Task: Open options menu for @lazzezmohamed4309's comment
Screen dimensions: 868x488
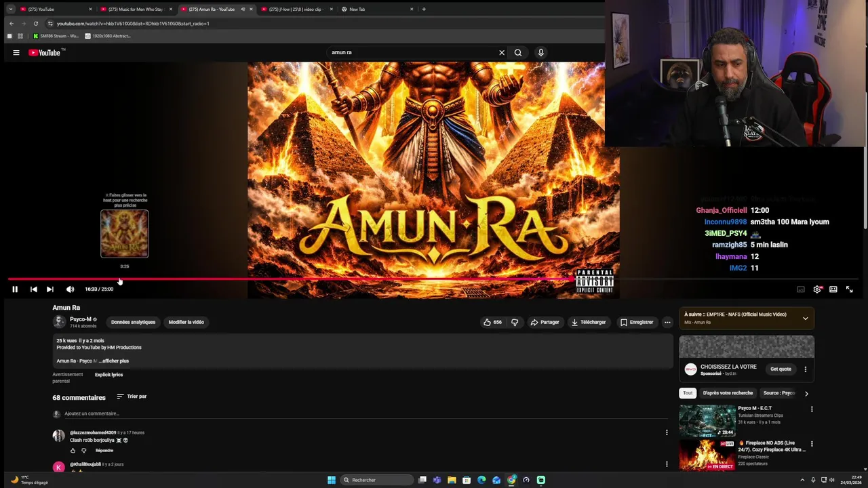Action: 667,432
